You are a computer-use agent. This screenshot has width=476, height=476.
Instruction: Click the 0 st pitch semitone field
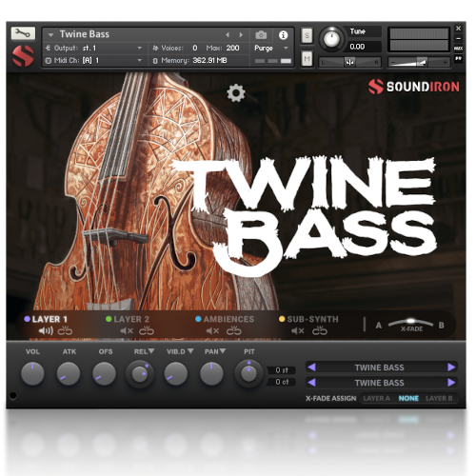(282, 370)
